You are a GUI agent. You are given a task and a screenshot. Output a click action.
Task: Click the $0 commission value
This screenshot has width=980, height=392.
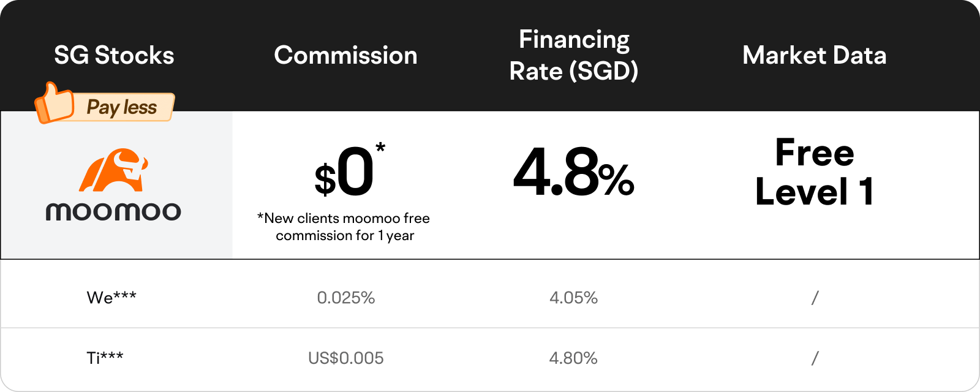tap(344, 173)
